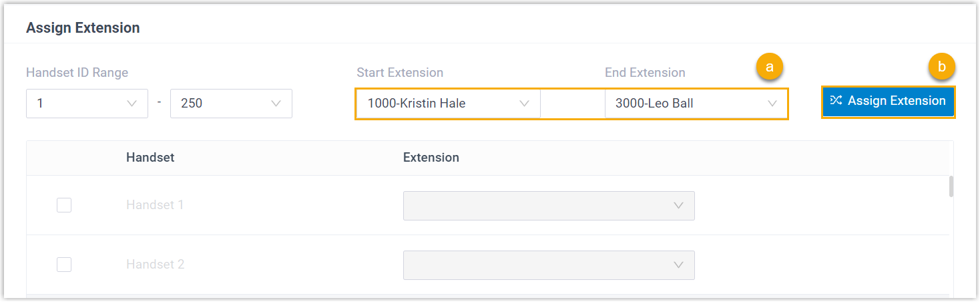Tick the Handset 1 checkbox
The width and height of the screenshot is (980, 302).
(64, 205)
